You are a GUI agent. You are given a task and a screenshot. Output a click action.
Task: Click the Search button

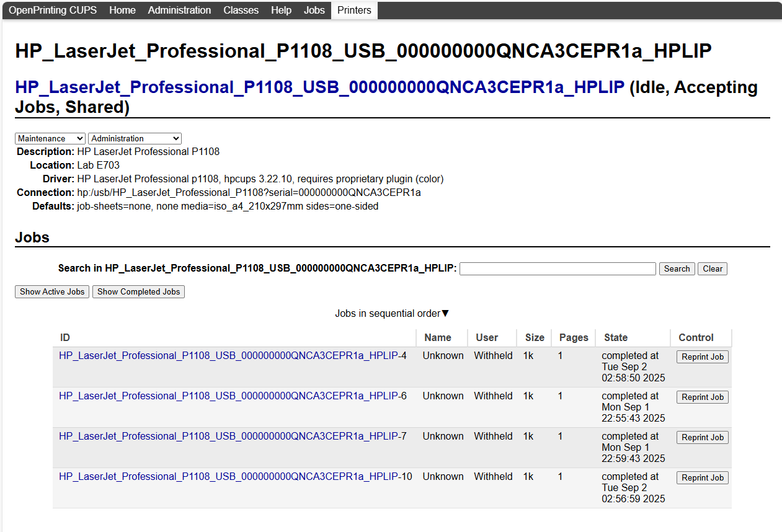[677, 268]
